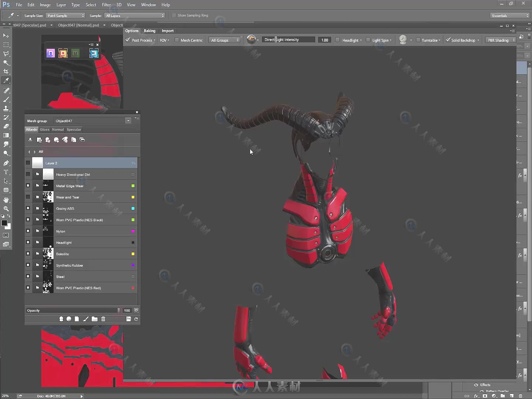The height and width of the screenshot is (399, 532).
Task: Select the Horizontal Type tool
Action: point(6,172)
